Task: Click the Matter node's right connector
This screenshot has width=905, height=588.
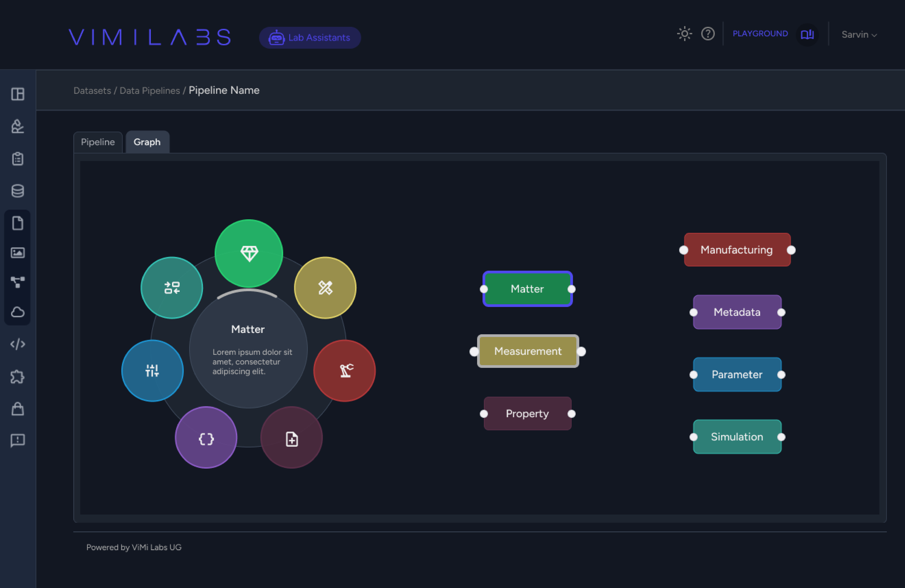Action: click(x=571, y=289)
